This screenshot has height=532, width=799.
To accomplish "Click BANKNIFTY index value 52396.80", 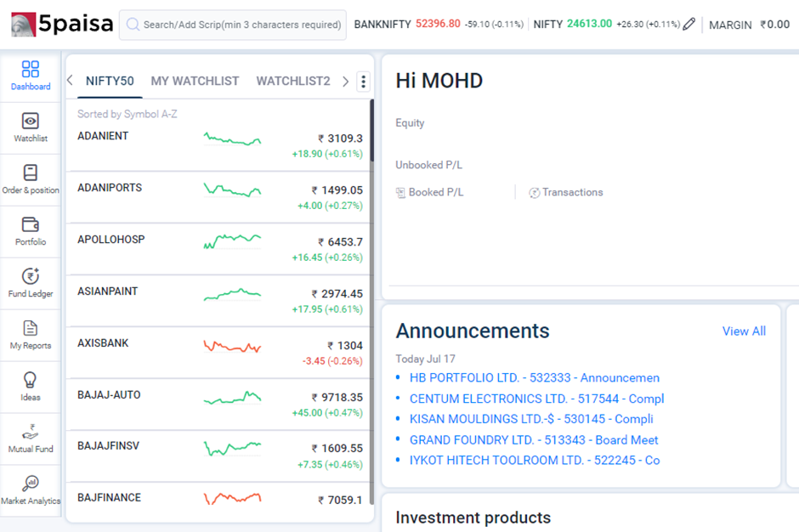I will 438,24.
